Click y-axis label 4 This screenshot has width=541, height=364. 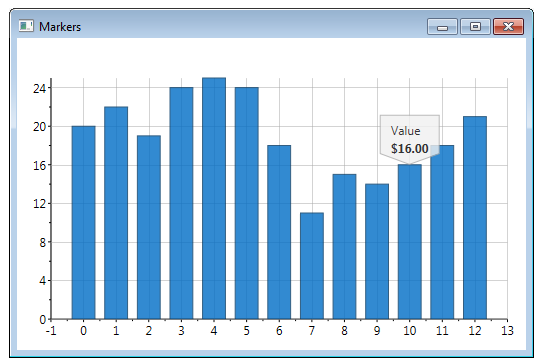(x=42, y=281)
